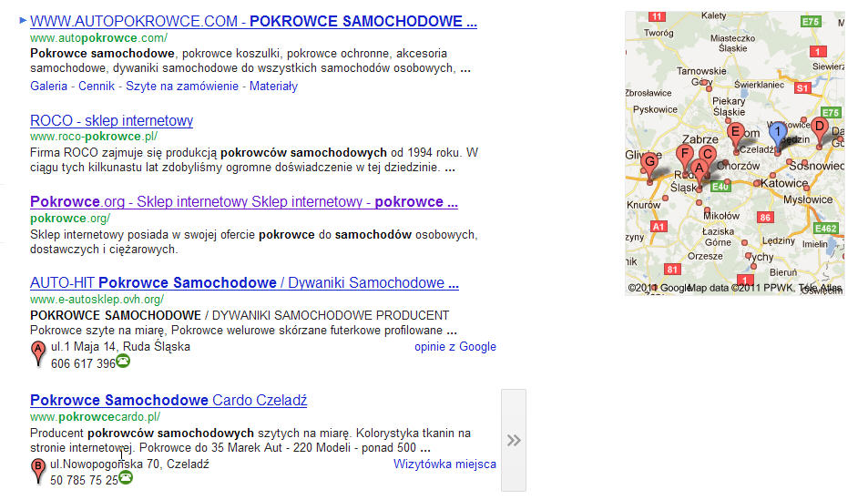The height and width of the screenshot is (500, 868).
Task: Click the www.pokrowcecardo.pl/ green URL
Action: click(96, 417)
